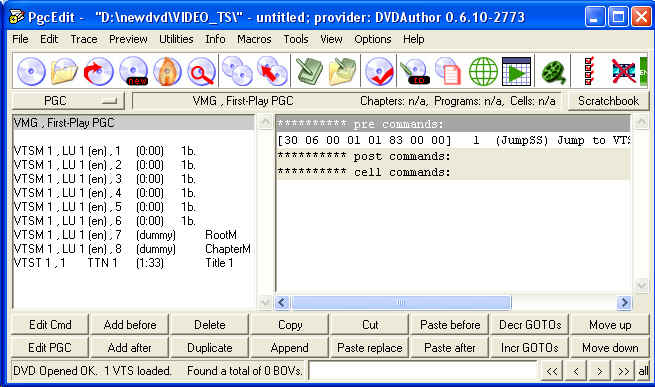
Task: Select the JumpSS pre command line
Action: coord(453,140)
